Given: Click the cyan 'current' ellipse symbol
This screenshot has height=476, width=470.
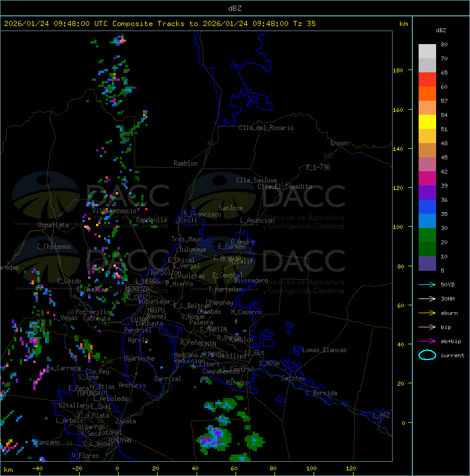Looking at the screenshot, I should coord(427,355).
